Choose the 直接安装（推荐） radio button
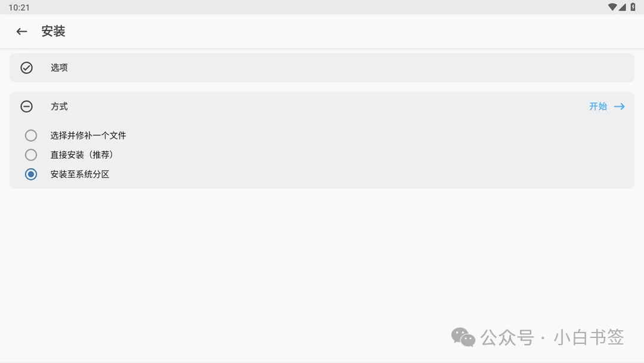This screenshot has height=363, width=644. point(31,155)
